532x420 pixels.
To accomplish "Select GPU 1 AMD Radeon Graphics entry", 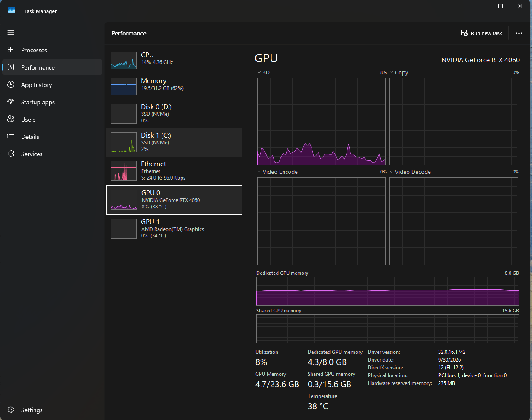I will tap(174, 229).
